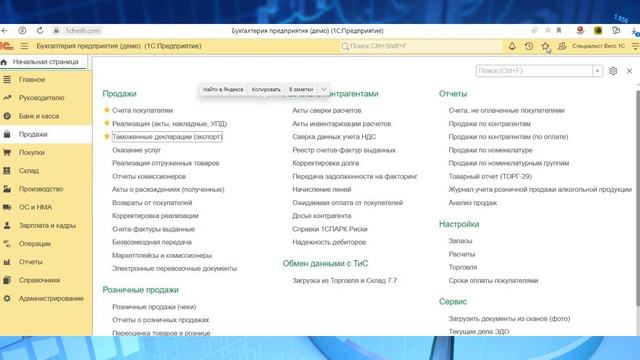This screenshot has height=360, width=640.
Task: Click the Начальная страница home icon
Action: tap(4, 62)
